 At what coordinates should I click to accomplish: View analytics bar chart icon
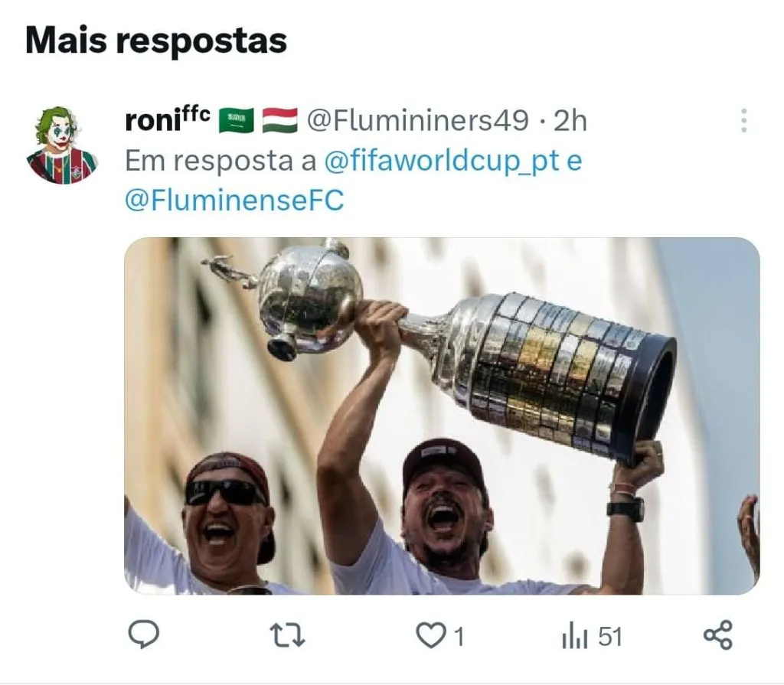click(x=574, y=637)
